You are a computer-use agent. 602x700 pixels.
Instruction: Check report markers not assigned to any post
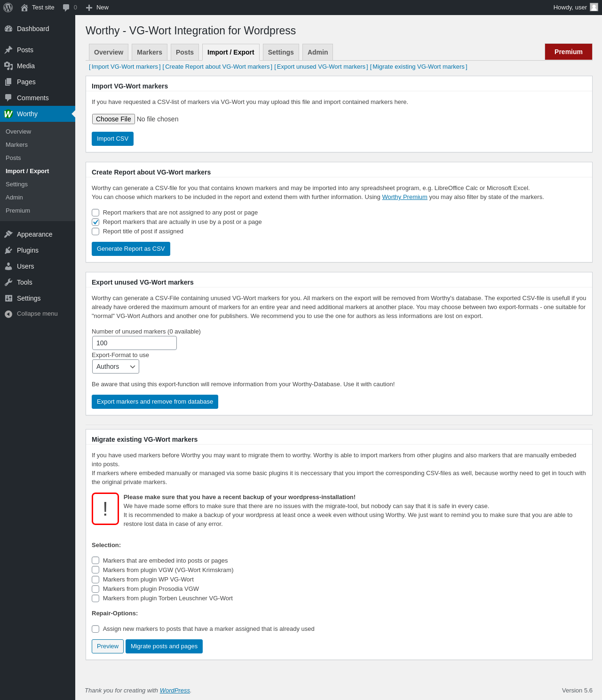[x=95, y=213]
